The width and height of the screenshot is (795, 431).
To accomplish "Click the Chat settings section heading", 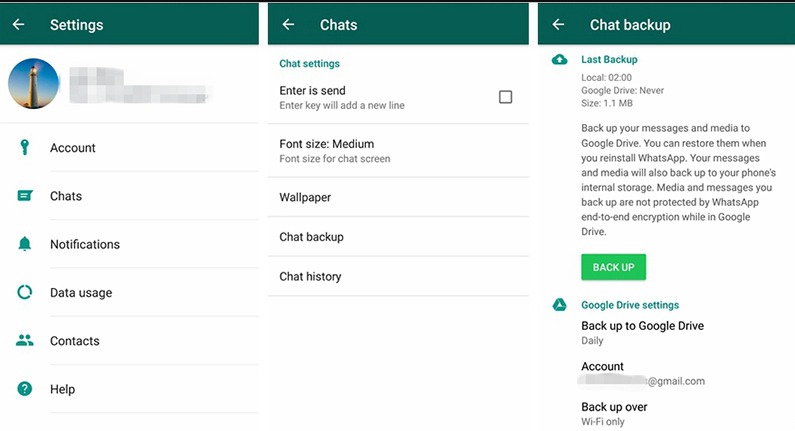I will 309,63.
